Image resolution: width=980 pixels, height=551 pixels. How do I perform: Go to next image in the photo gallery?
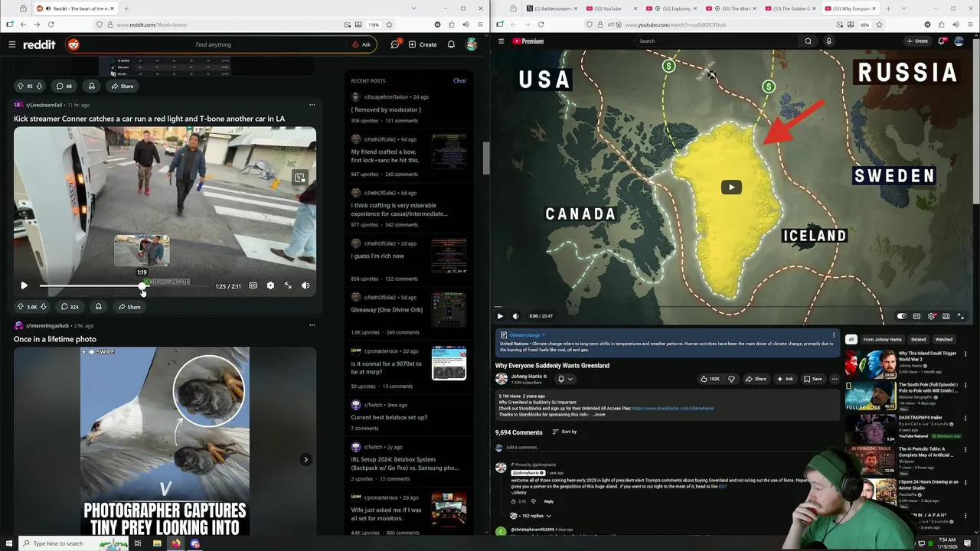(305, 460)
